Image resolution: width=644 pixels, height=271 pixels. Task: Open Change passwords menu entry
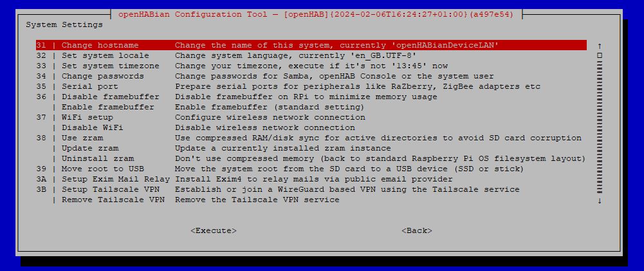coord(311,76)
